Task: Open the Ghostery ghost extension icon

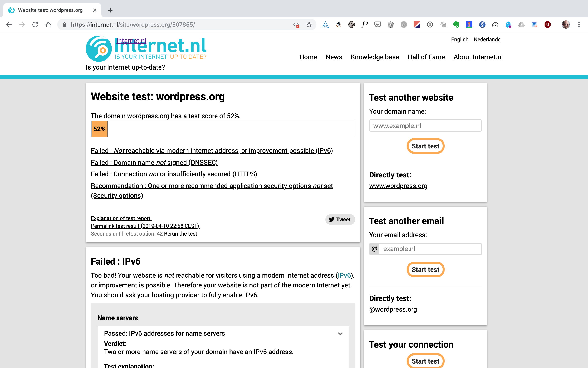Action: point(508,25)
